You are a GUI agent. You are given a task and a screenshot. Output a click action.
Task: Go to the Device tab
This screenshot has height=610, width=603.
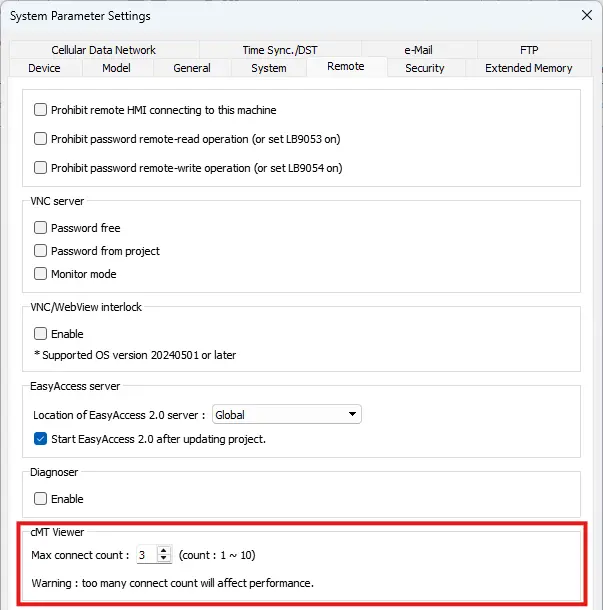pos(44,68)
